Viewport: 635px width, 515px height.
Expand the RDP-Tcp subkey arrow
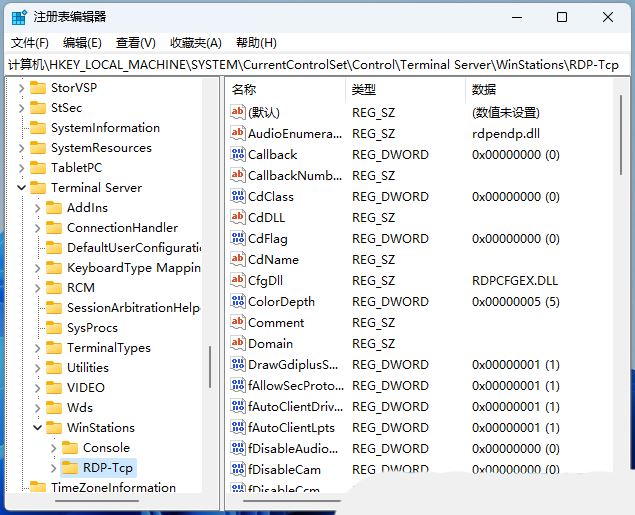coord(53,468)
